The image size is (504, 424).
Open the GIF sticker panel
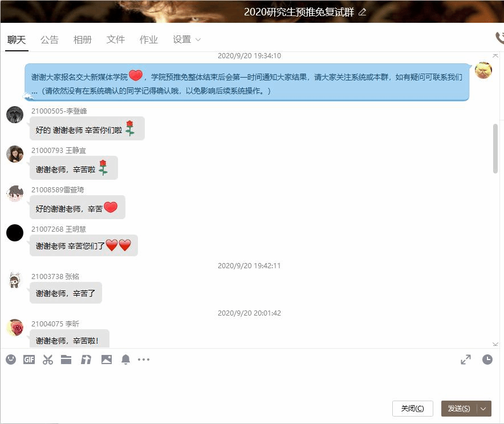29,360
